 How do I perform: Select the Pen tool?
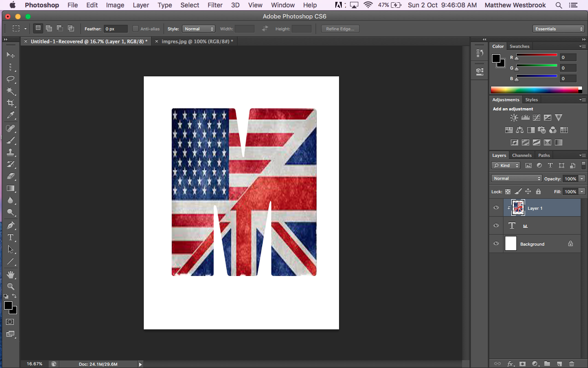pyautogui.click(x=10, y=225)
